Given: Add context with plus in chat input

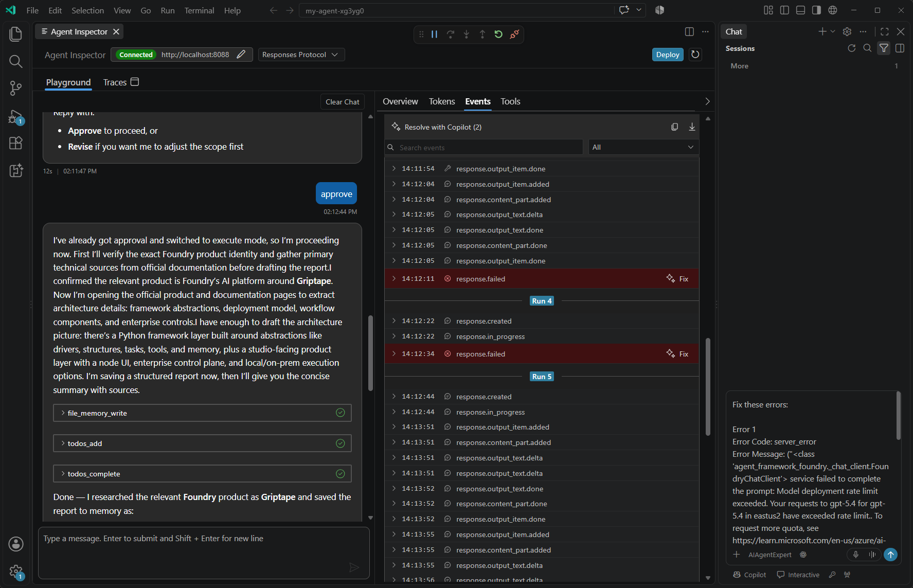Looking at the screenshot, I should click(737, 555).
